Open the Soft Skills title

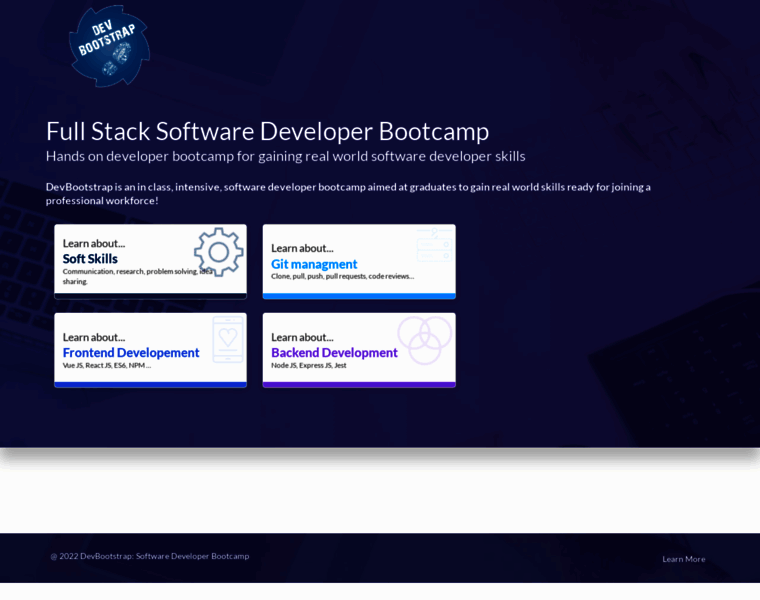point(90,258)
